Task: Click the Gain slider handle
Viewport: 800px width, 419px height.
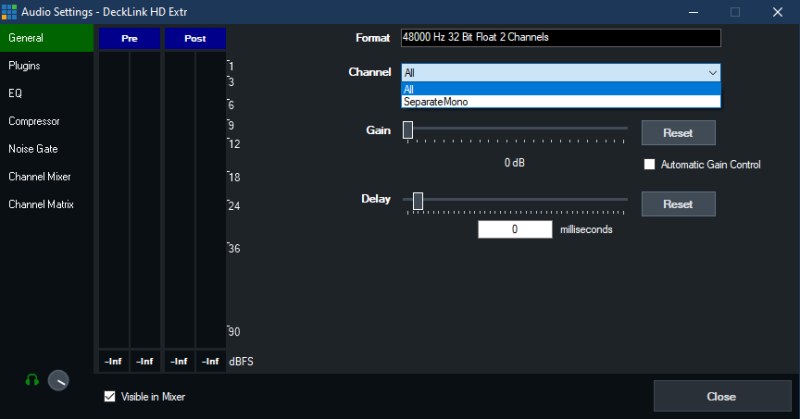Action: click(x=408, y=129)
